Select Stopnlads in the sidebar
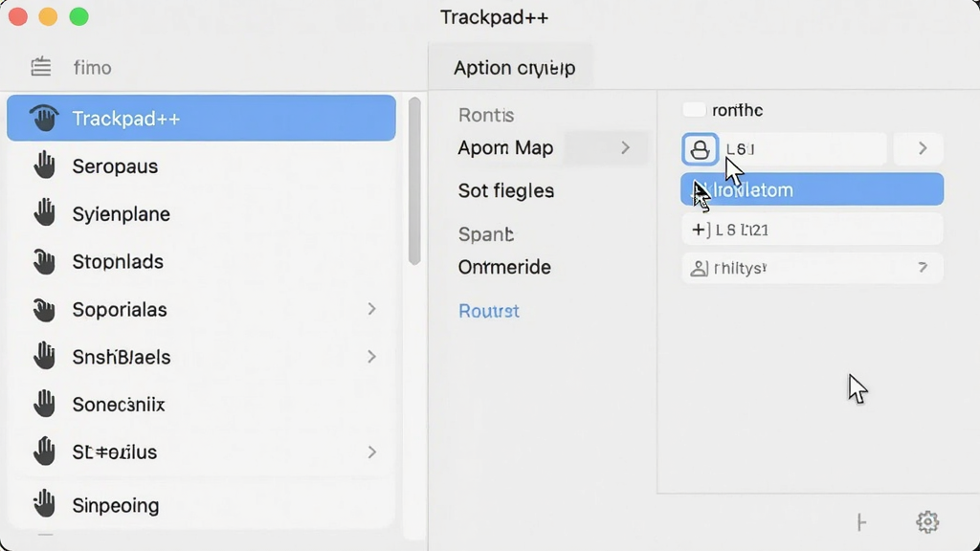The height and width of the screenshot is (551, 980). tap(201, 262)
